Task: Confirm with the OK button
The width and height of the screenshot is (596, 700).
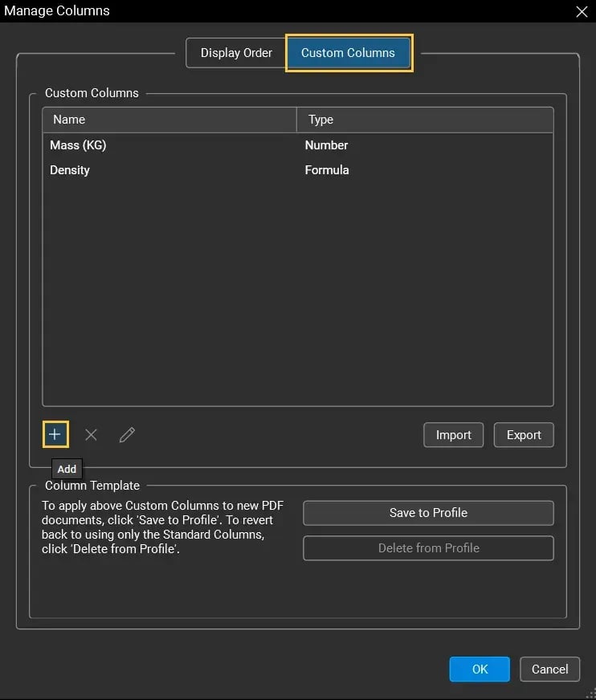Action: (x=480, y=669)
